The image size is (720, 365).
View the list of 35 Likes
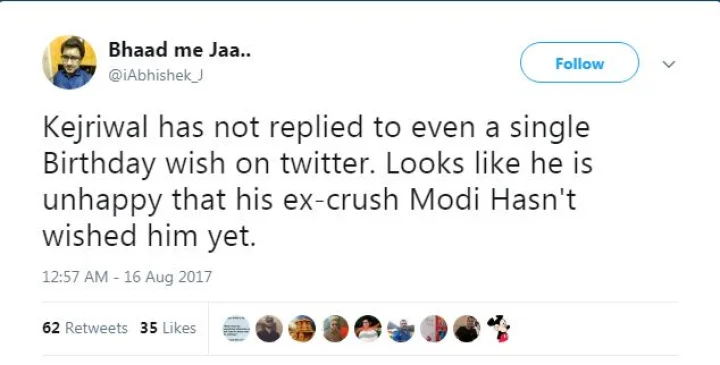[x=169, y=328]
